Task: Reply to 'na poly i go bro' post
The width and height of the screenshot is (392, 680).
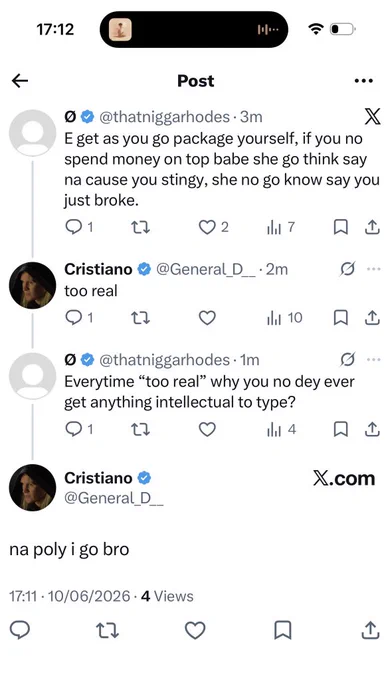Action: [20, 630]
